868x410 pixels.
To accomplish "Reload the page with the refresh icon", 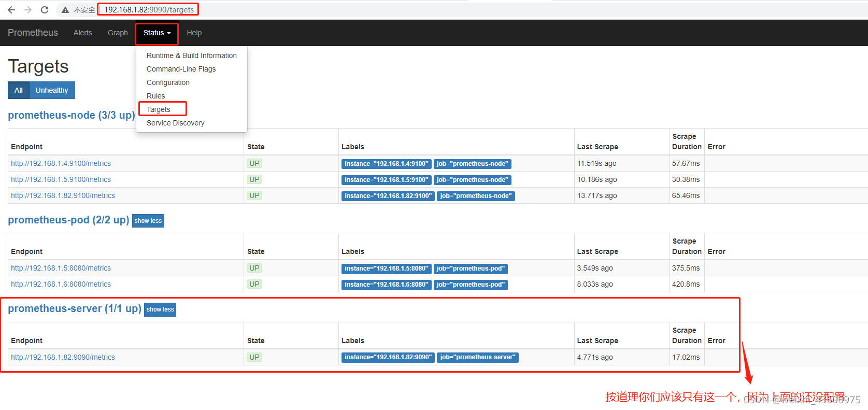I will tap(45, 10).
